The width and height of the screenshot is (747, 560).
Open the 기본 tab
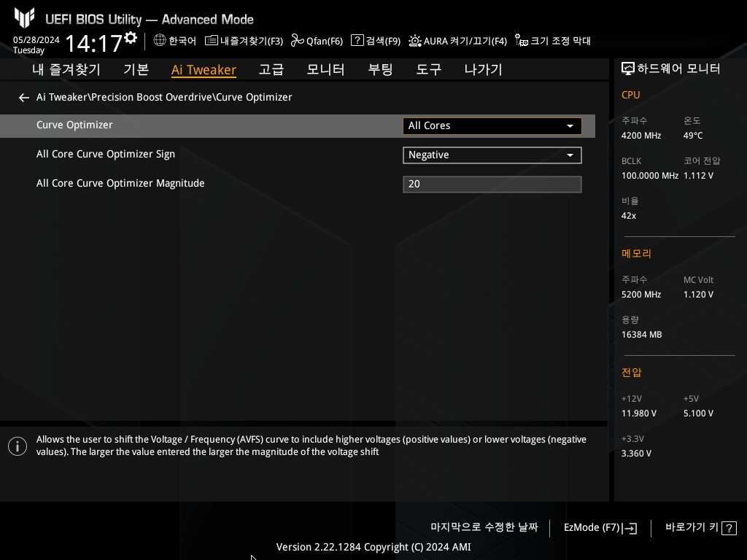tap(136, 69)
